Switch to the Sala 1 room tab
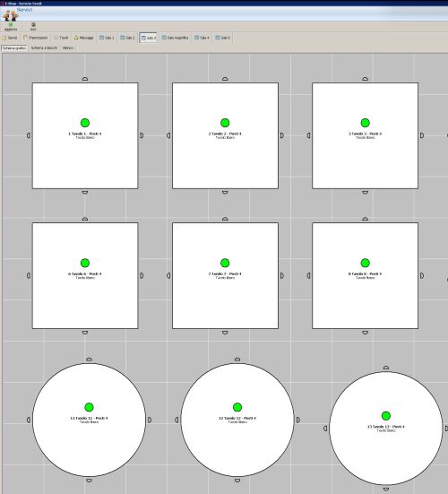 click(107, 38)
